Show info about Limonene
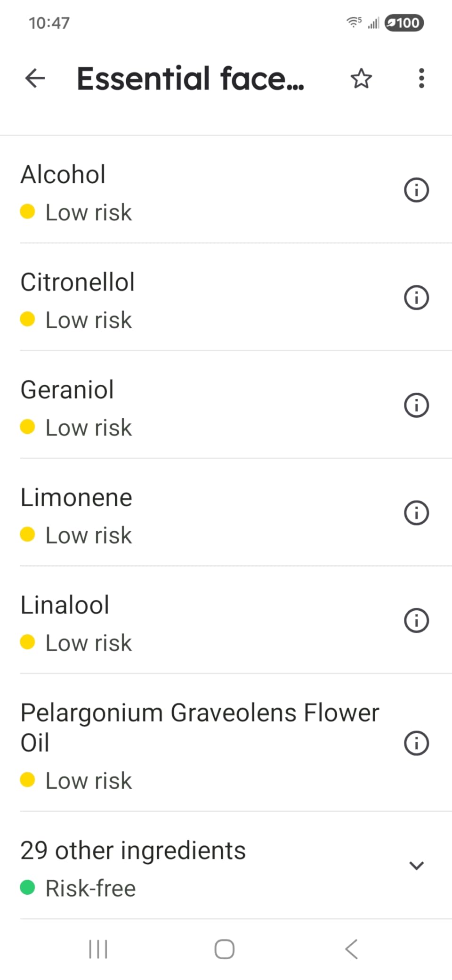This screenshot has height=980, width=452. pyautogui.click(x=417, y=513)
